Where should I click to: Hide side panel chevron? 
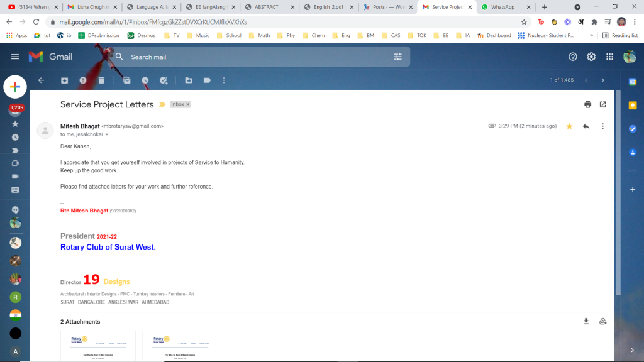[633, 350]
